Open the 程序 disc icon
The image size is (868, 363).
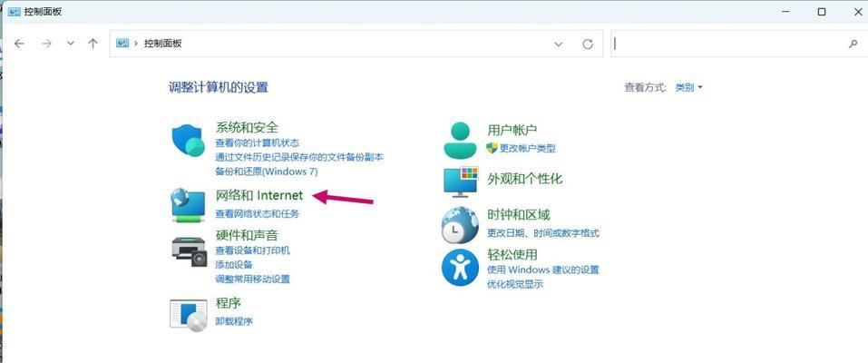pyautogui.click(x=189, y=315)
